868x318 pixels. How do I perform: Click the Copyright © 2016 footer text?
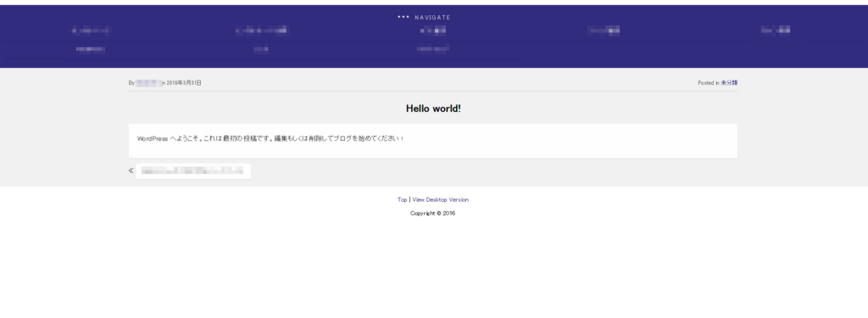point(433,214)
